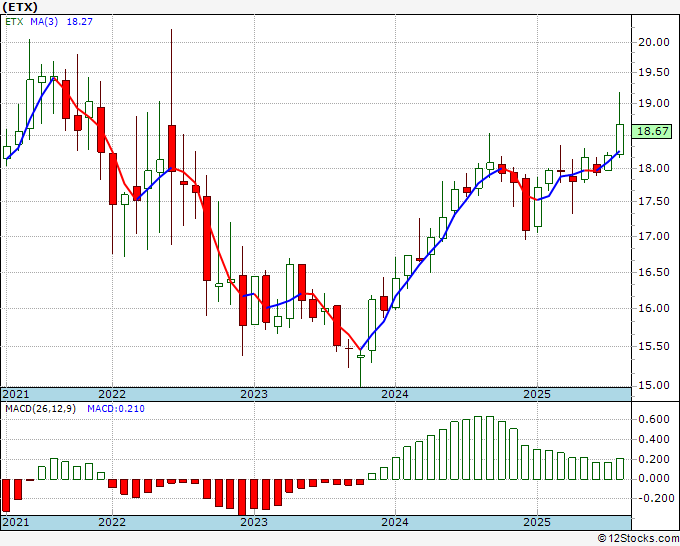Image resolution: width=680 pixels, height=546 pixels.
Task: Click the 16.00 price axis label
Action: click(654, 308)
